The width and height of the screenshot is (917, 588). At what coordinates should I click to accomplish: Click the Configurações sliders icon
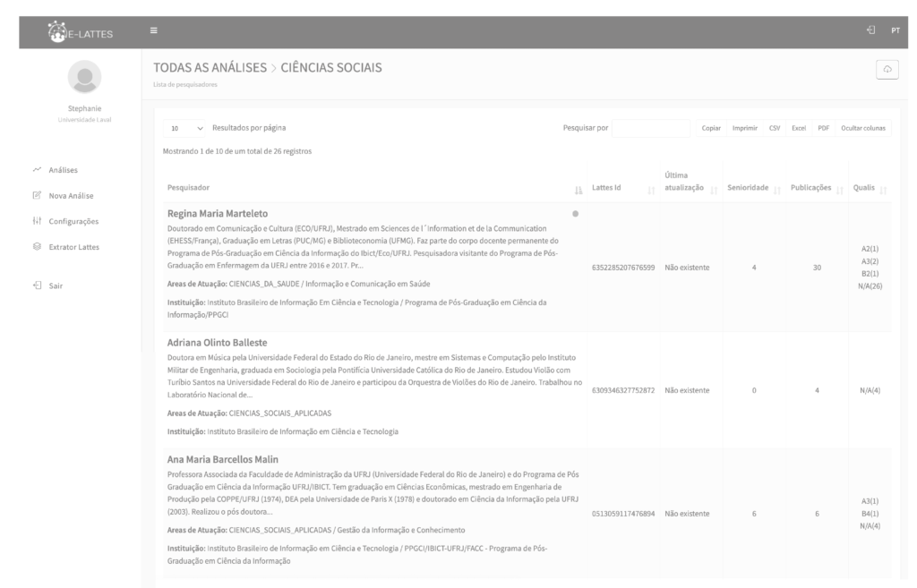pyautogui.click(x=36, y=221)
